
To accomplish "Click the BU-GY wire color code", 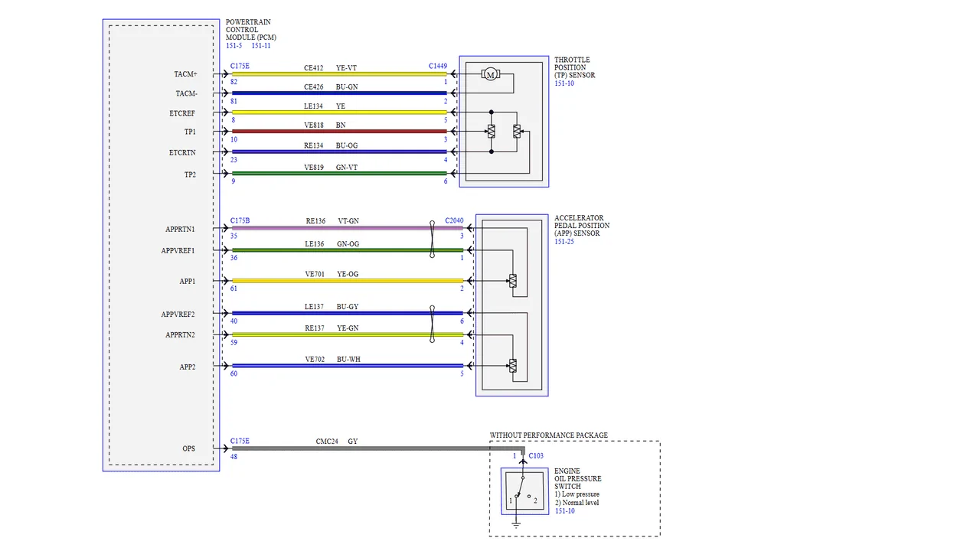I will pyautogui.click(x=348, y=307).
